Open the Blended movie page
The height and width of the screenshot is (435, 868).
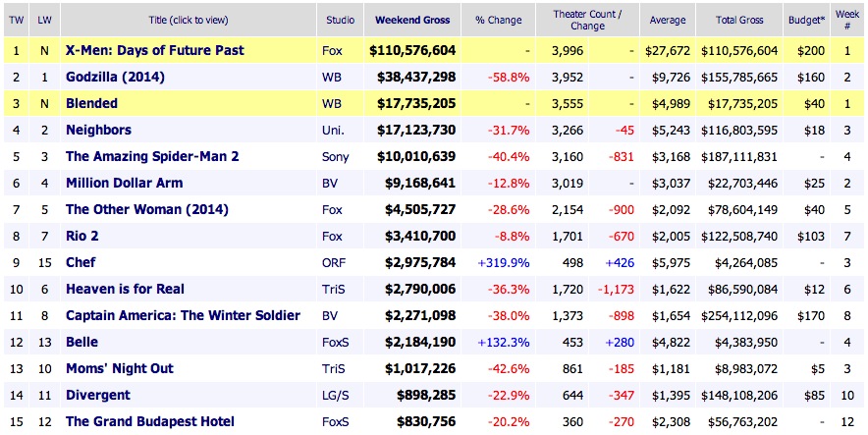point(91,103)
